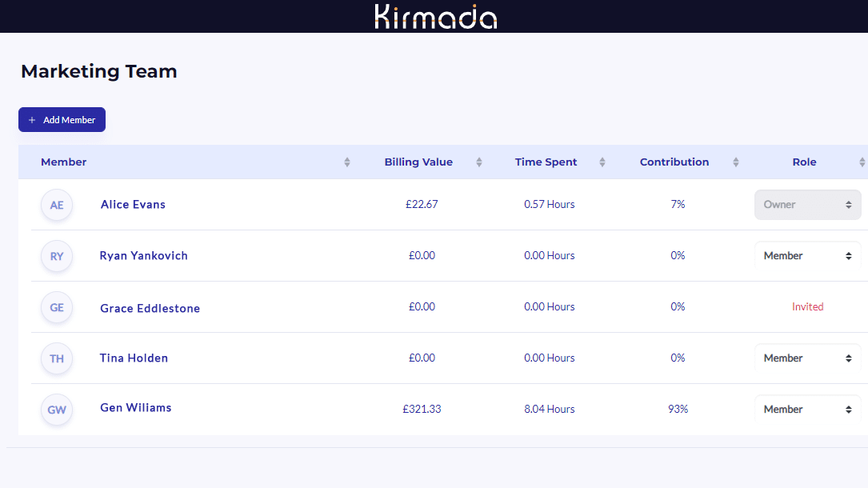Open Alice Evans Owner role dropdown
Image resolution: width=868 pixels, height=488 pixels.
tap(808, 205)
